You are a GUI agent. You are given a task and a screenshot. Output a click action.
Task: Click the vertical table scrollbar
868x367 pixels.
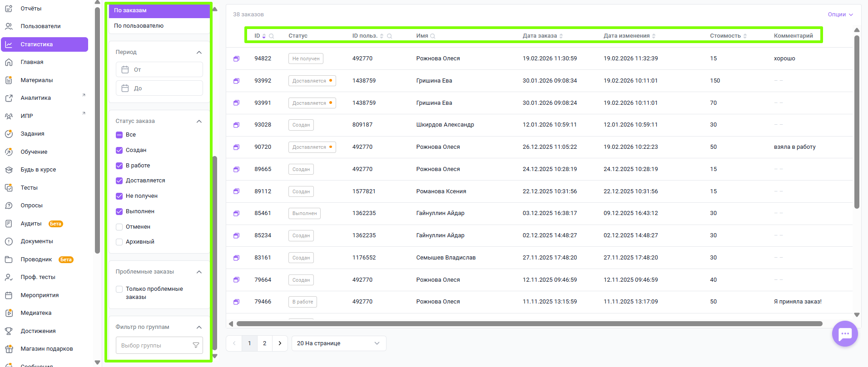coord(857,122)
